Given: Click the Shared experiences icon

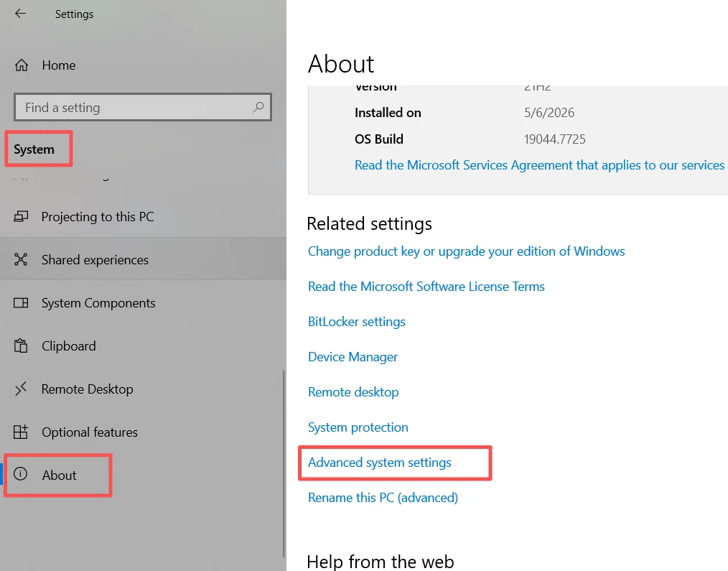Looking at the screenshot, I should point(21,259).
